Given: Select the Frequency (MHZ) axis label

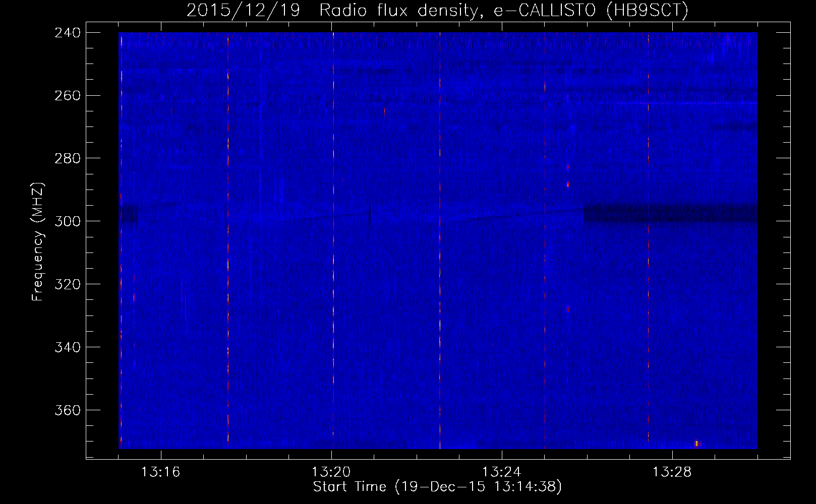Looking at the screenshot, I should [x=38, y=241].
